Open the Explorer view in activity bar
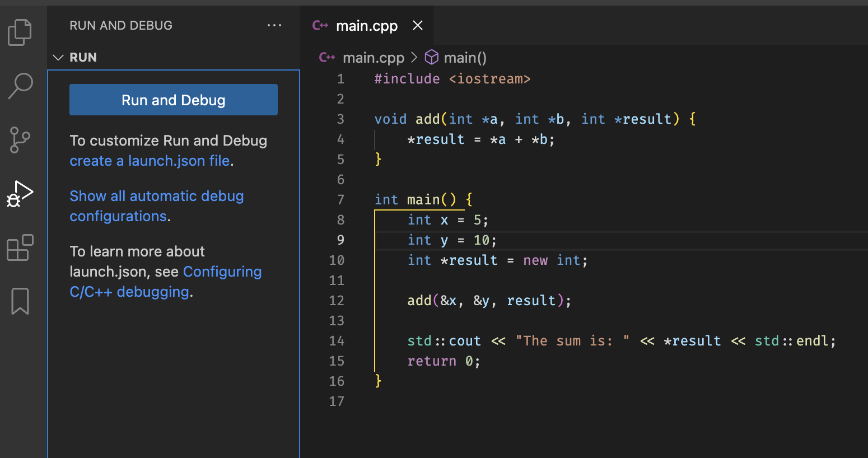Image resolution: width=868 pixels, height=458 pixels. coord(20,32)
